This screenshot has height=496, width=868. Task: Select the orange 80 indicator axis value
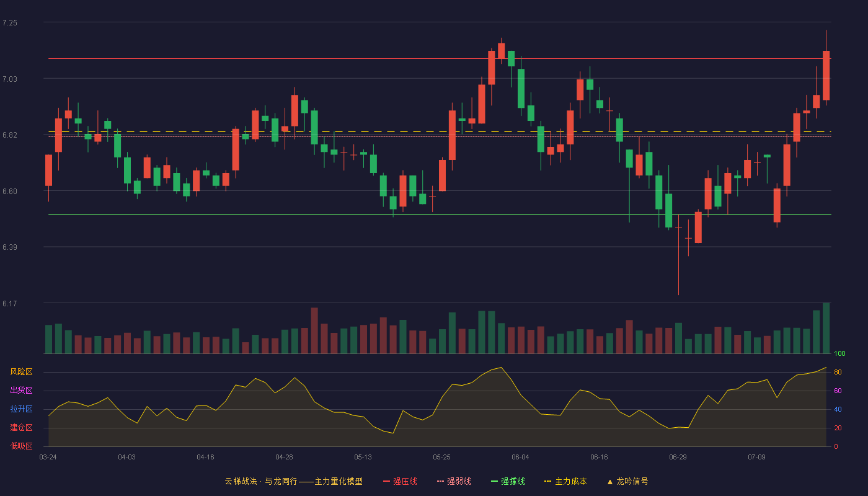838,372
